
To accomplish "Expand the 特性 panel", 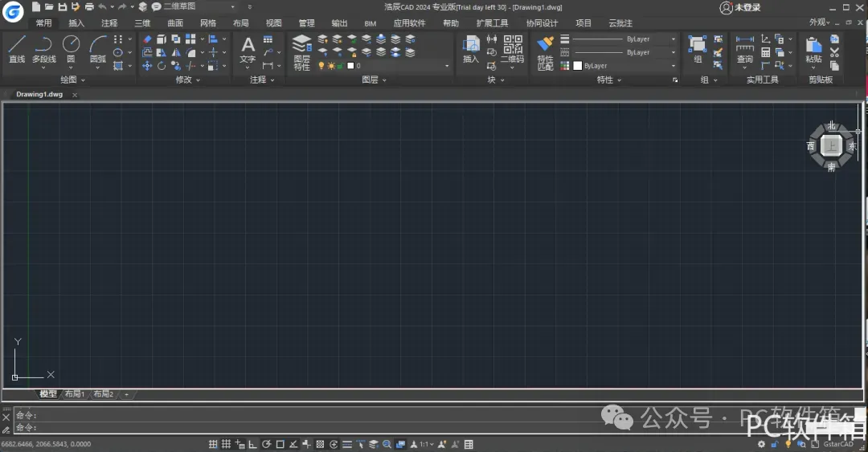I will click(609, 79).
